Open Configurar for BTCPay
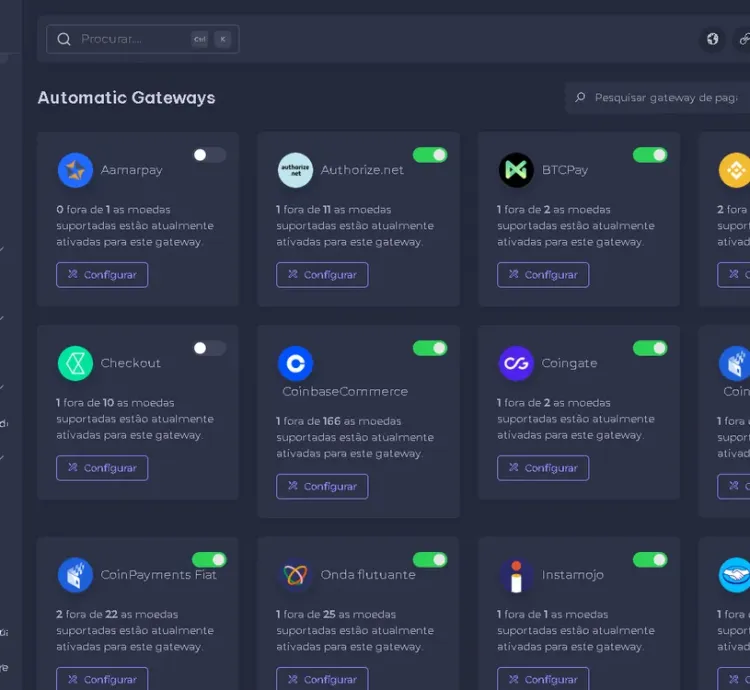 543,275
